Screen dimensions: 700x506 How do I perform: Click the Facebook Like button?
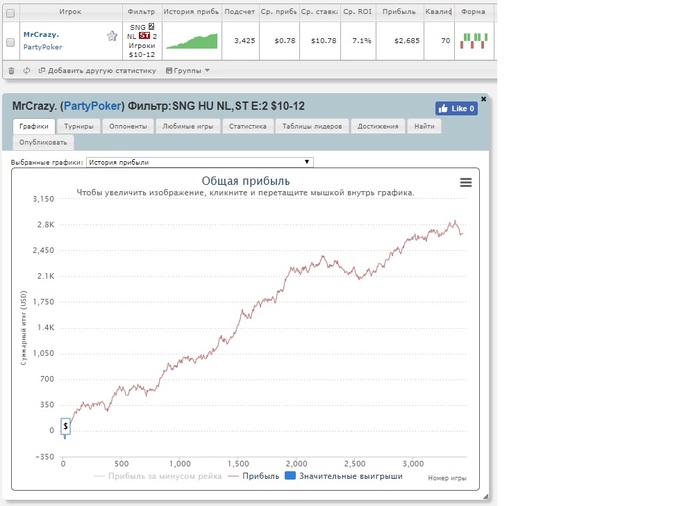(456, 109)
